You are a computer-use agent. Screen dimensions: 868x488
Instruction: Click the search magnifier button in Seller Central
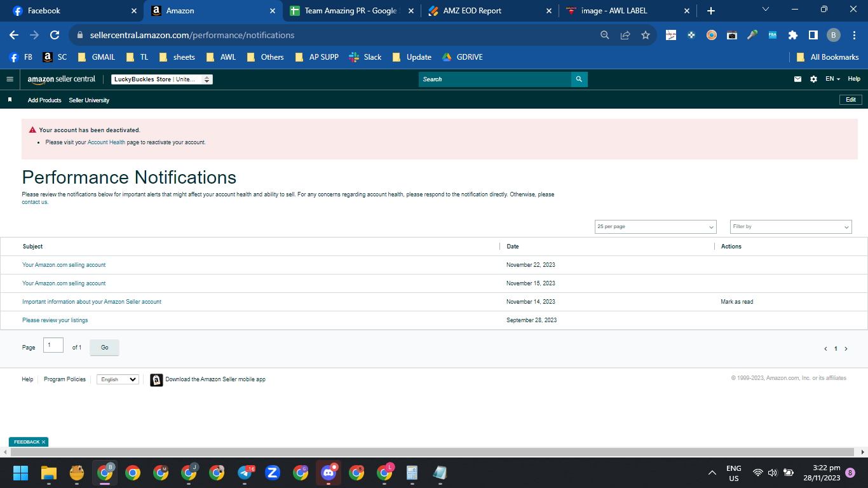[579, 79]
